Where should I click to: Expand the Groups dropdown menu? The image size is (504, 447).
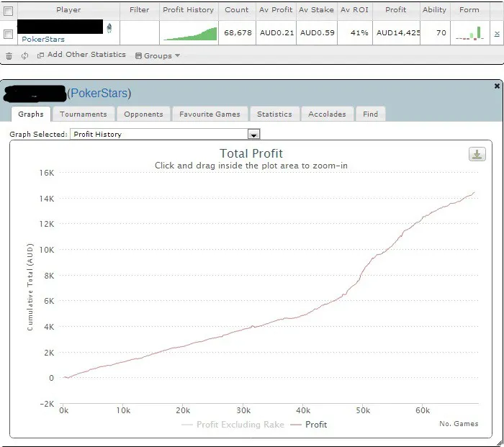pyautogui.click(x=158, y=55)
